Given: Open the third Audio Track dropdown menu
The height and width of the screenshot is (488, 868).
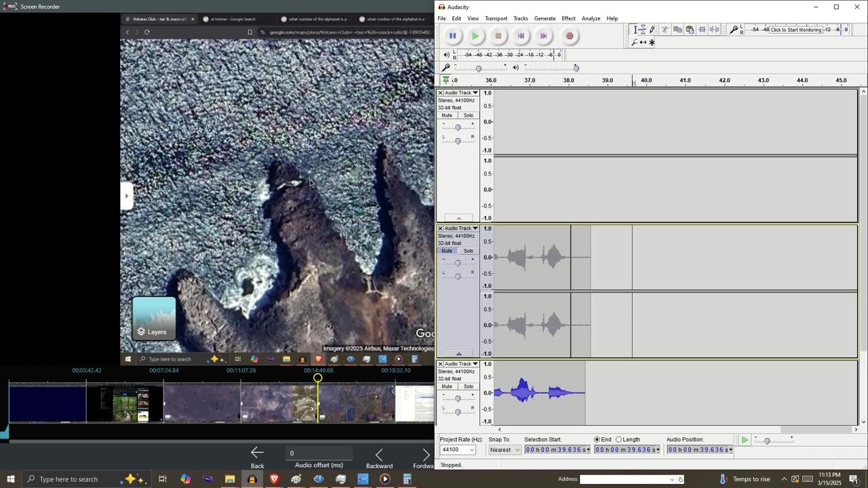Looking at the screenshot, I should (461, 364).
